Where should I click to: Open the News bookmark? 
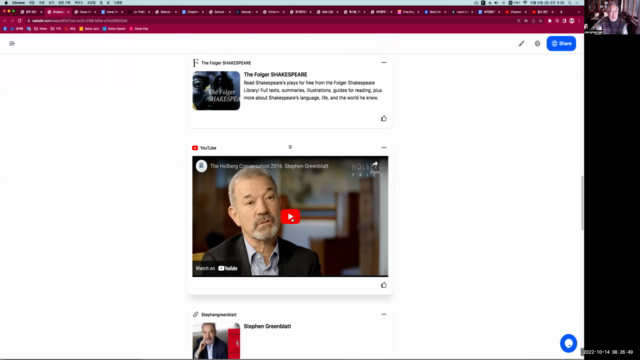coord(40,29)
